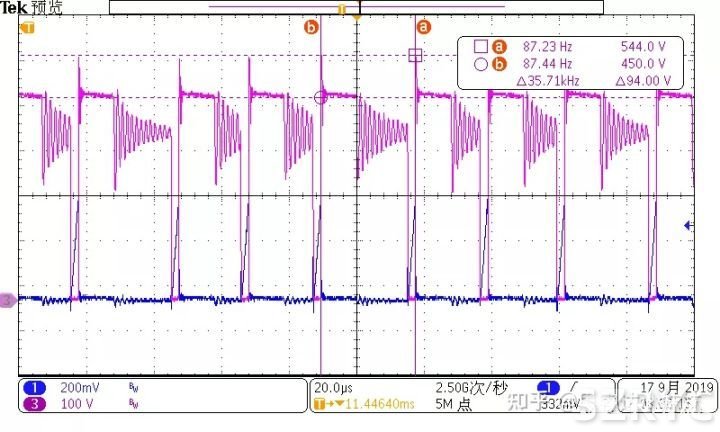Click the orange center trigger point arrow at top
Screen dimensions: 720x432
(356, 19)
